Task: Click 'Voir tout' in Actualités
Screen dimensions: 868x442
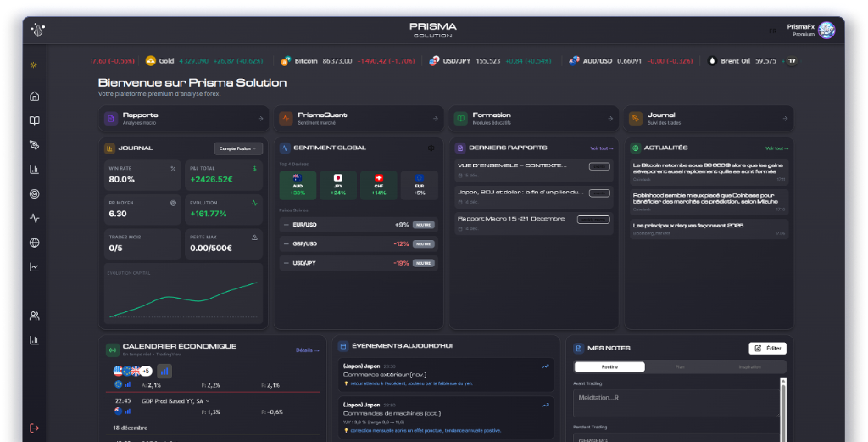Action: (x=776, y=148)
